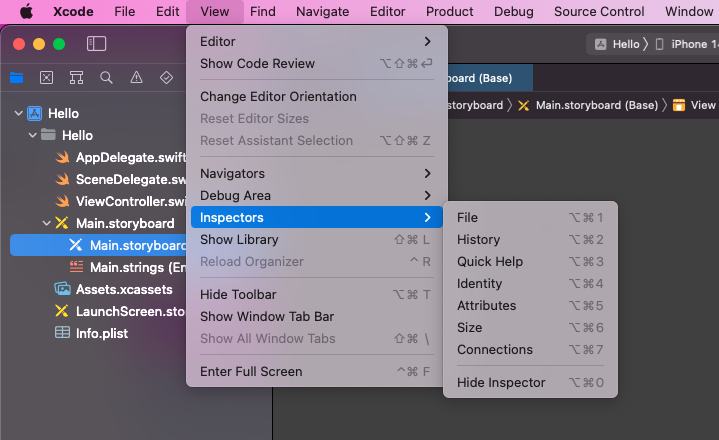Choose Show Code Review

[x=316, y=63]
